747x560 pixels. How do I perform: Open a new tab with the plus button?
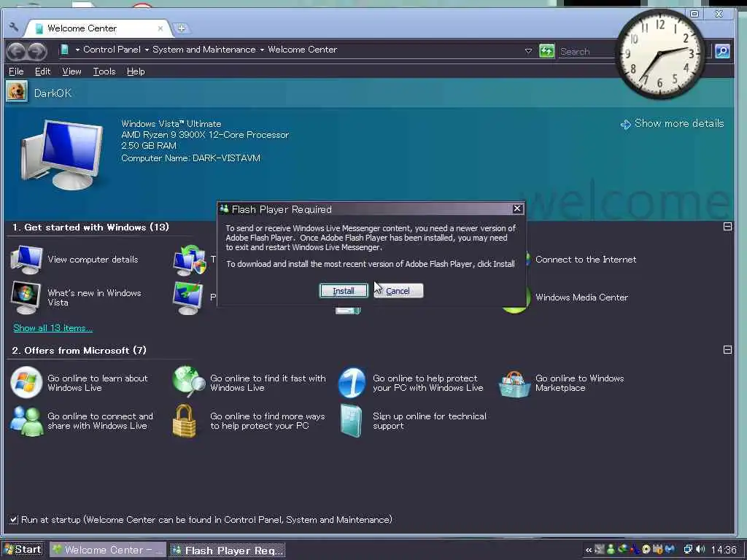pyautogui.click(x=182, y=28)
